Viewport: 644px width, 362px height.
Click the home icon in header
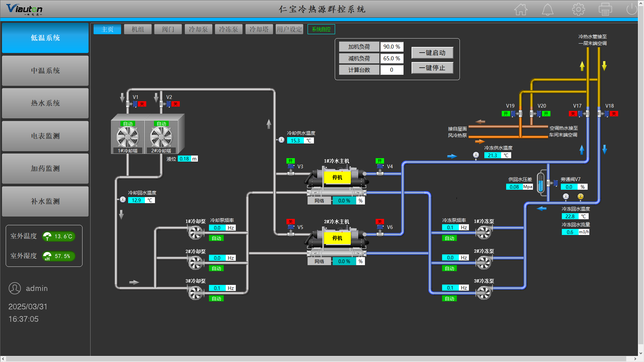[x=521, y=9]
